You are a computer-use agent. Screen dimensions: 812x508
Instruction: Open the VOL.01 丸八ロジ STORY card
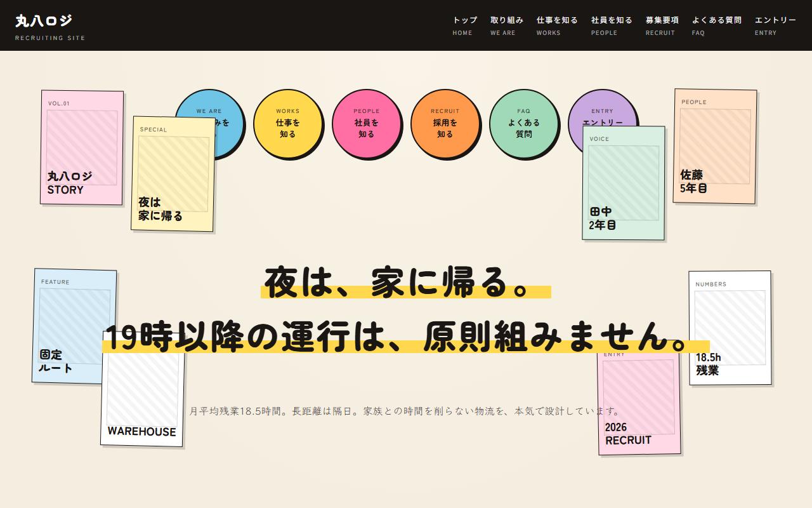pyautogui.click(x=82, y=148)
